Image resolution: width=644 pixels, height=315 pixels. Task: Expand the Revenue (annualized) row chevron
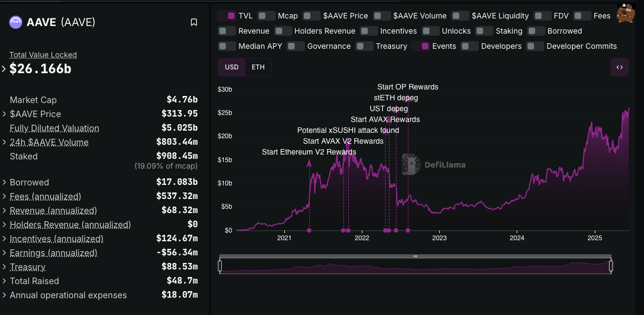(4, 210)
